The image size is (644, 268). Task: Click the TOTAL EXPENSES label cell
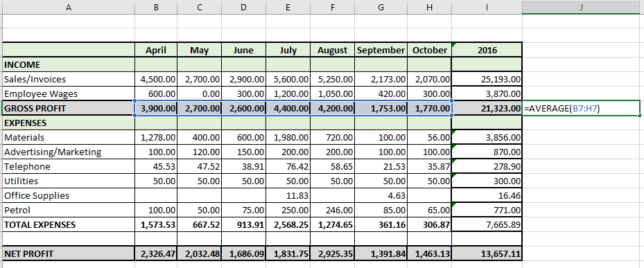pos(69,224)
